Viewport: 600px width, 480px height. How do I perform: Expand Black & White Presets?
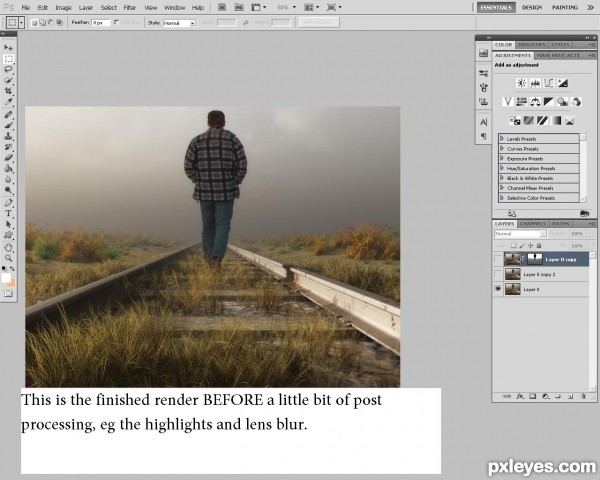(x=502, y=178)
